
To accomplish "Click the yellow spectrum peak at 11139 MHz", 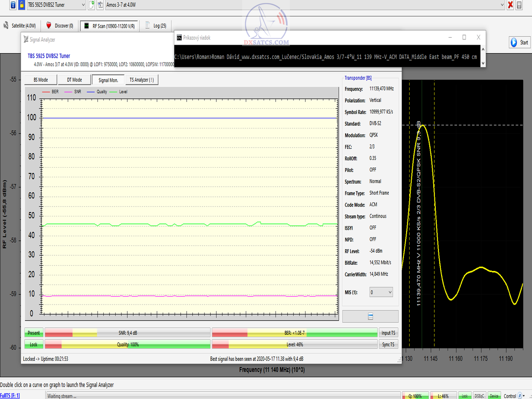I will point(422,126).
